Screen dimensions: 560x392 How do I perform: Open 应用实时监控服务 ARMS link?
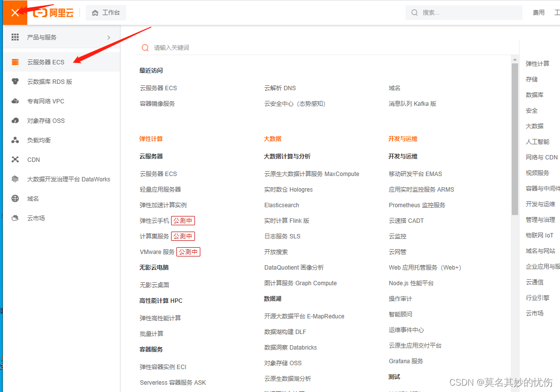422,189
